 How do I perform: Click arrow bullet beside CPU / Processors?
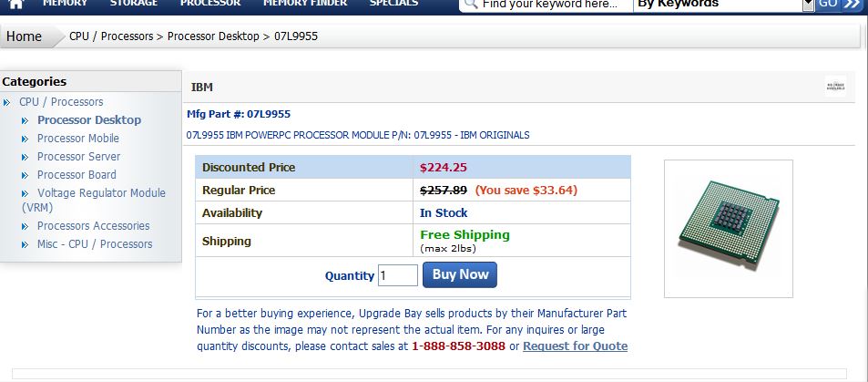pos(8,102)
